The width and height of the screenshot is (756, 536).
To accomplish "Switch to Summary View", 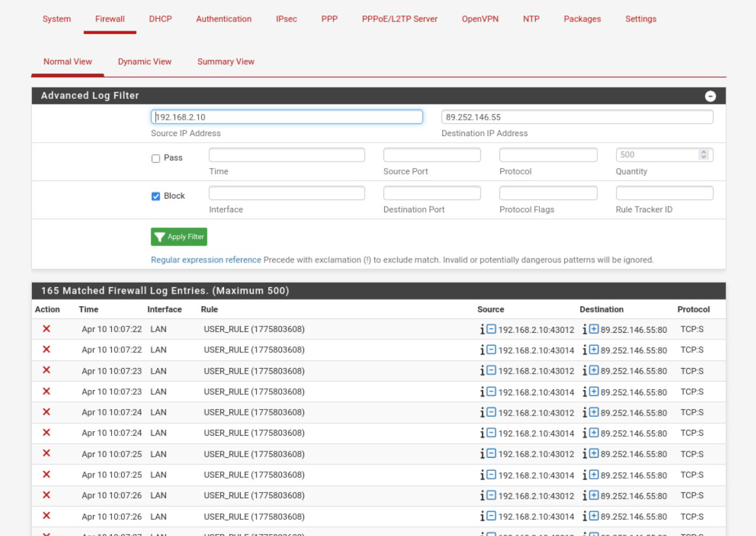I will coord(226,62).
